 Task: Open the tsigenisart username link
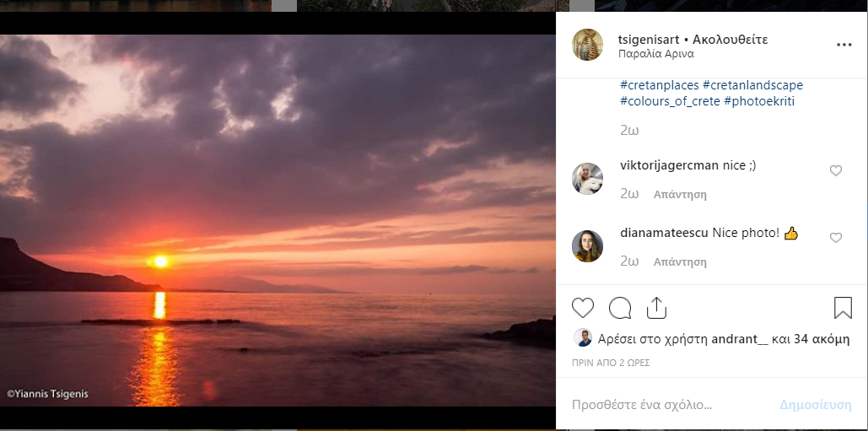pyautogui.click(x=649, y=40)
